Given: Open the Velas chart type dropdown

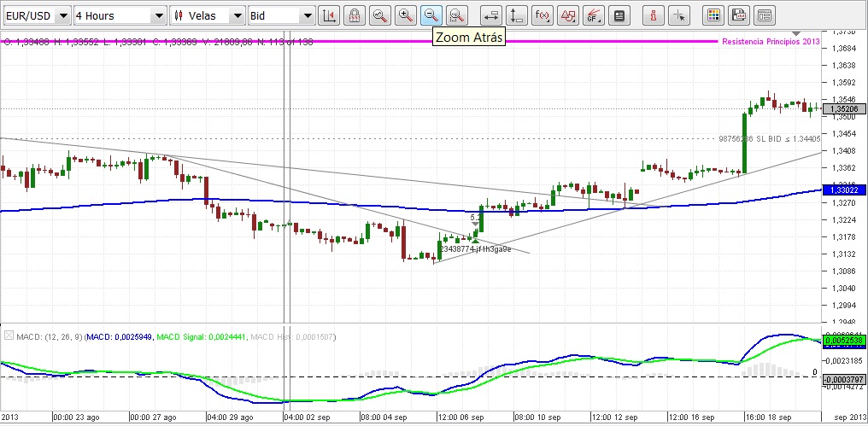Looking at the screenshot, I should pos(208,15).
